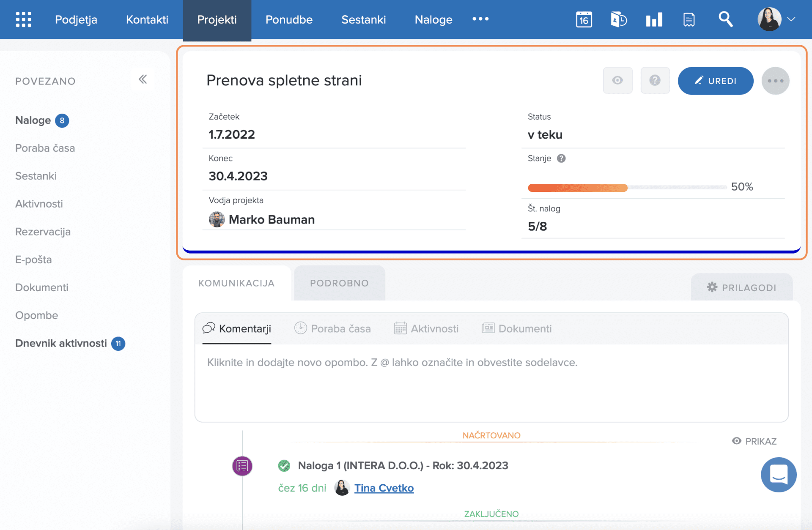
Task: Open the Tina Cvetko link
Action: (x=384, y=488)
